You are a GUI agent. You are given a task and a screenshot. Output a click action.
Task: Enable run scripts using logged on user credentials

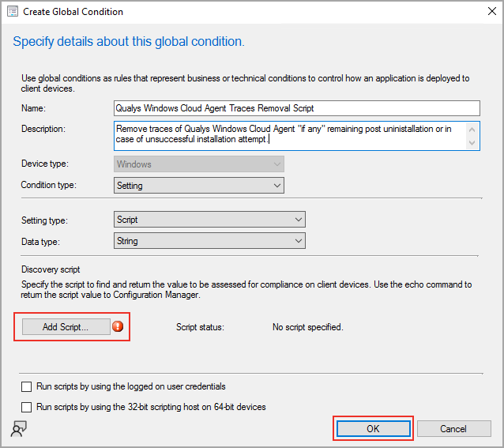click(x=26, y=386)
